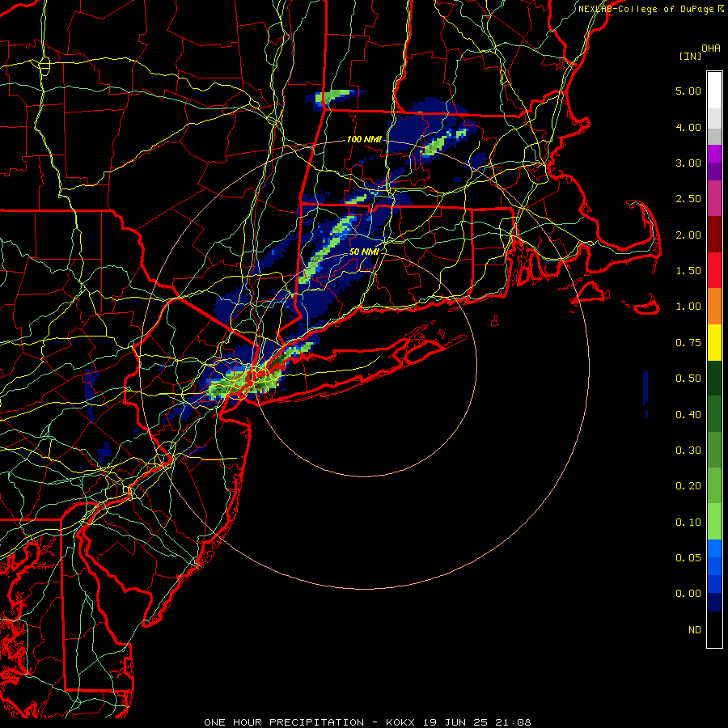Click the One Hour Precipitation KOKX caption
The height and width of the screenshot is (728, 728).
coord(367,722)
